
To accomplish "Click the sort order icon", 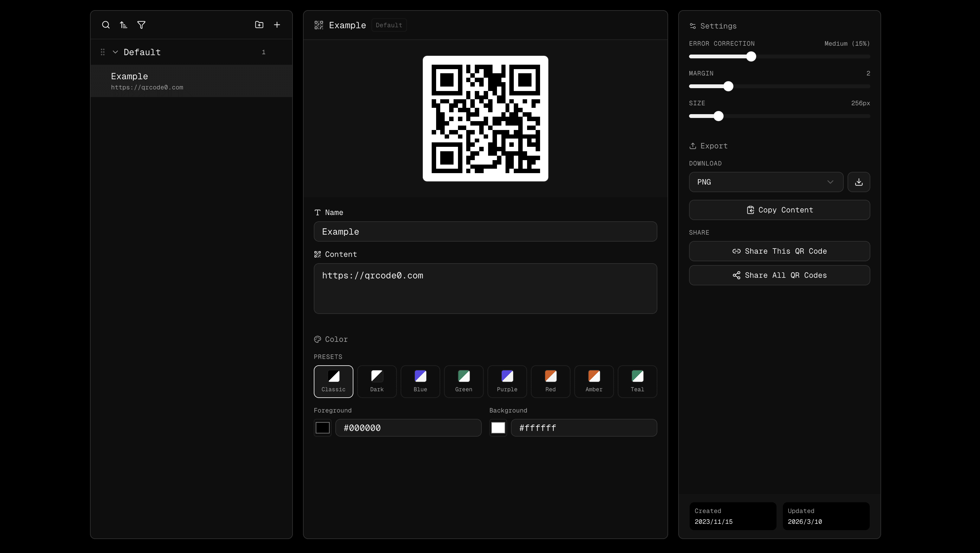I will tap(123, 25).
